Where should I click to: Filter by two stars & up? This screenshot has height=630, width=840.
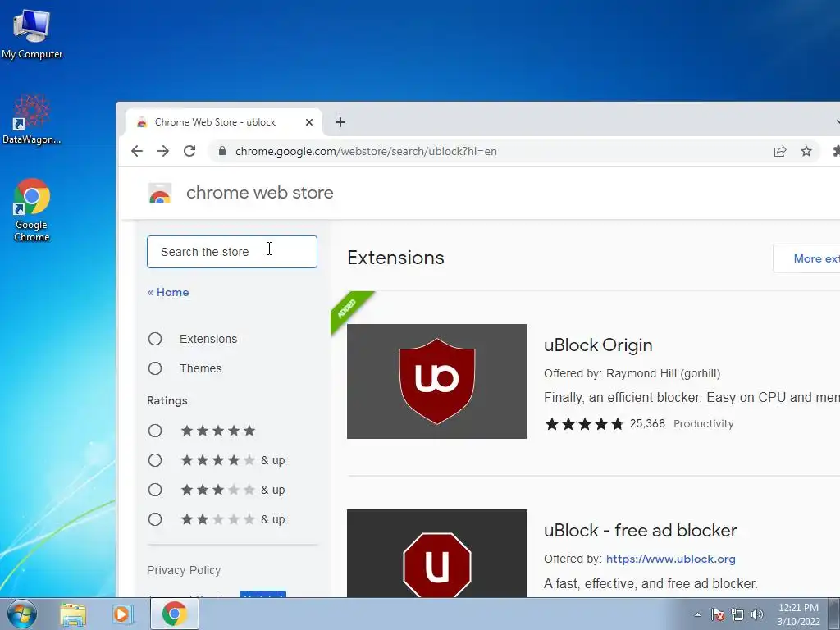point(155,519)
